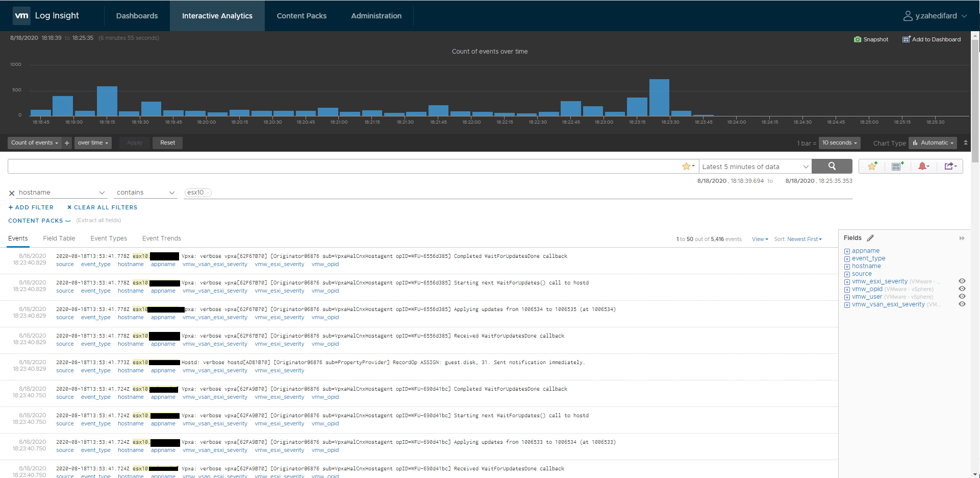Screen dimensions: 980x478
Task: Toggle visibility of vmw_esxi_severity field
Action: pos(963,281)
